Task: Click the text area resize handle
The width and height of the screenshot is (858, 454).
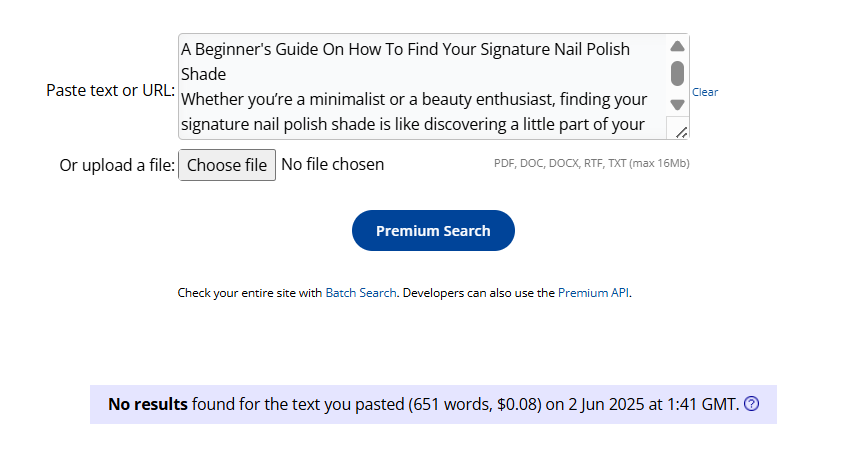Action: pos(681,132)
